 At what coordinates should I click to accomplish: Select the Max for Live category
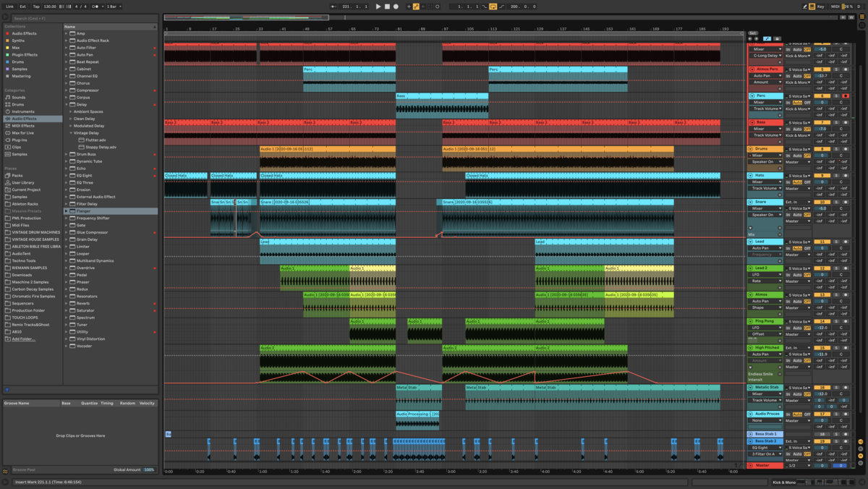tap(22, 133)
